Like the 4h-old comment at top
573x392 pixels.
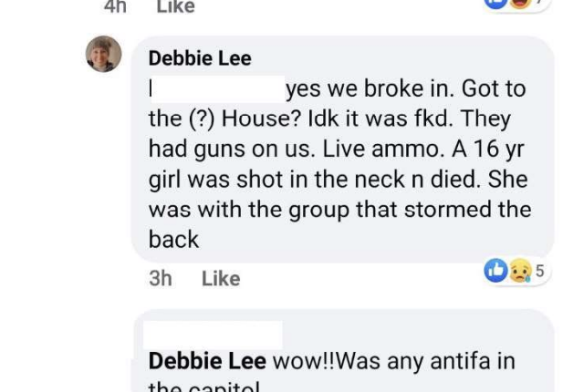[x=175, y=6]
